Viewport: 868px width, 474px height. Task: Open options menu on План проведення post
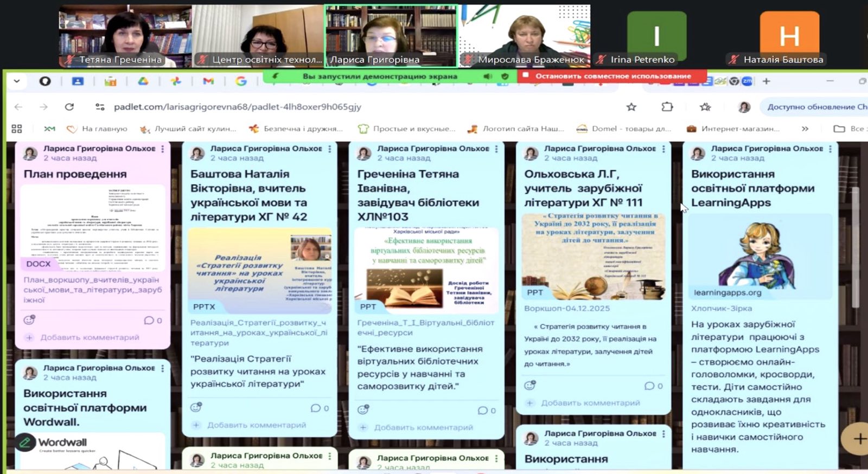163,149
